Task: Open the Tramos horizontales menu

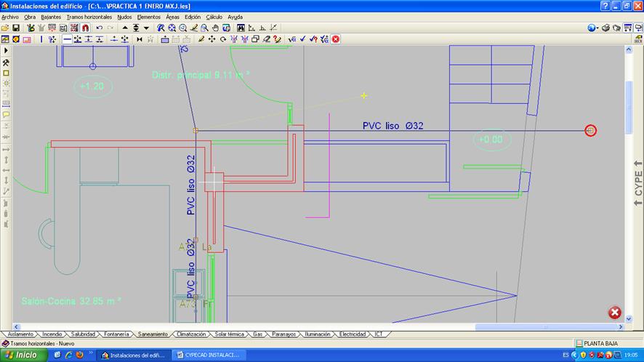Action: (x=89, y=16)
